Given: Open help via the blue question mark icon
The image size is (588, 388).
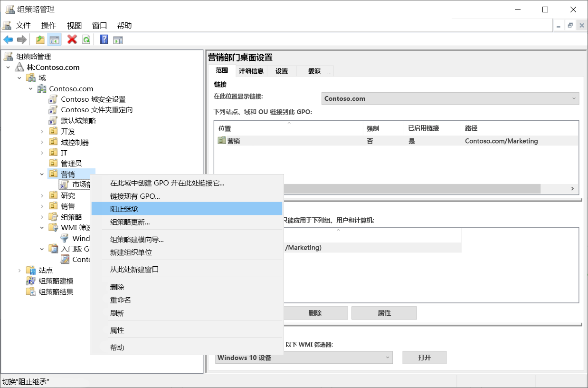Looking at the screenshot, I should [x=104, y=39].
